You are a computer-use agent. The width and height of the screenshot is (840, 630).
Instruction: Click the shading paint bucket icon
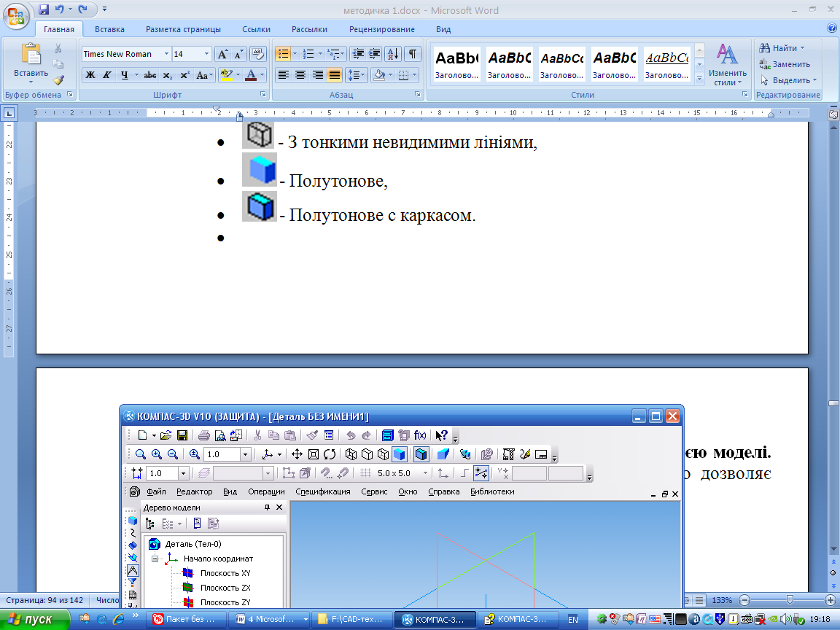379,75
